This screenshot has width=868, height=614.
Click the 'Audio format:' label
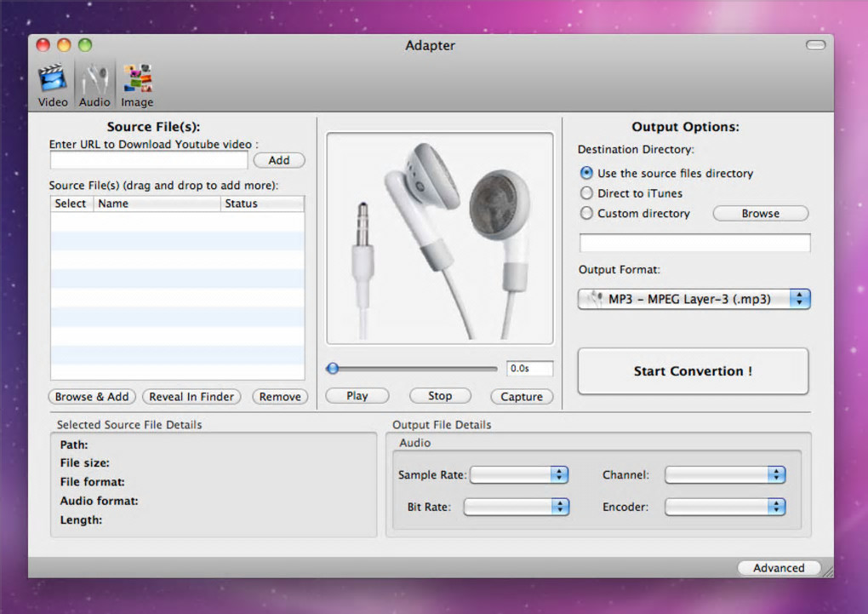99,501
